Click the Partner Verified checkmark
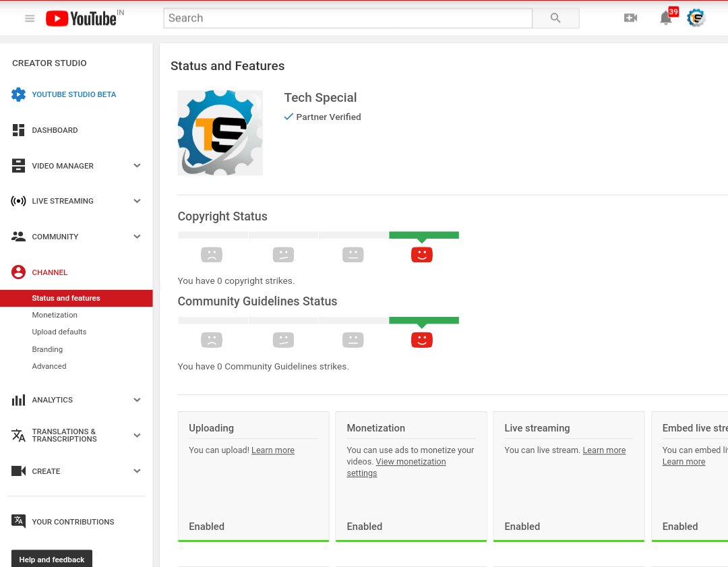 click(x=289, y=117)
